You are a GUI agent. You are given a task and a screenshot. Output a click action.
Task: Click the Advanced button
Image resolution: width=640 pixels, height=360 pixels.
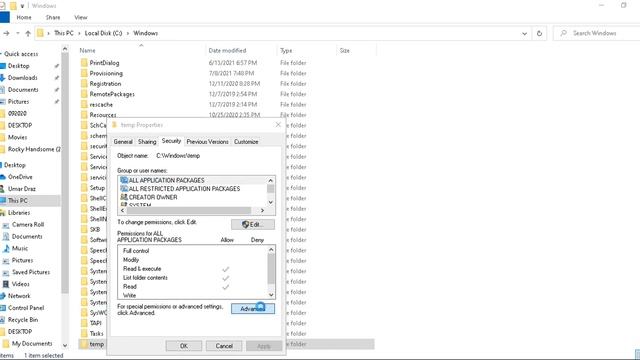tap(253, 309)
